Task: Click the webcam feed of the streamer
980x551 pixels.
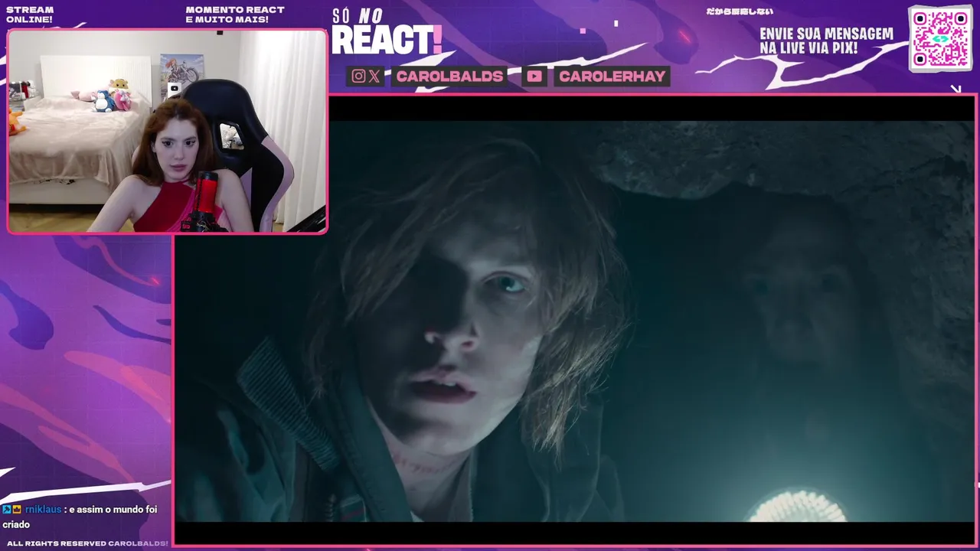Action: 168,131
